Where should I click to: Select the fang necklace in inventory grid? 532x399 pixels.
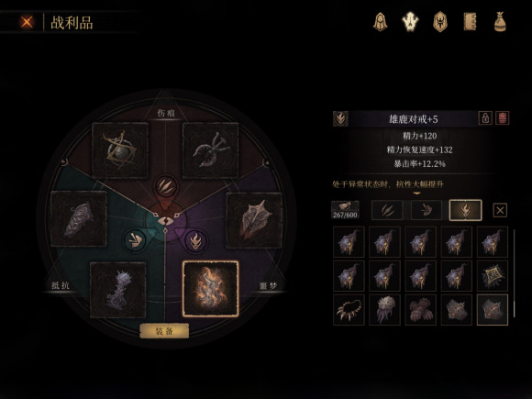point(349,310)
